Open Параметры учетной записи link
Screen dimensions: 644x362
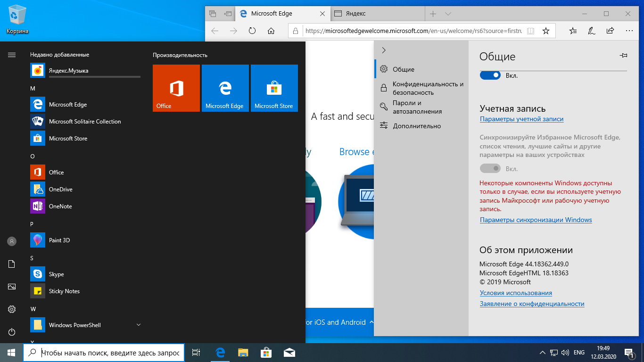pos(521,119)
